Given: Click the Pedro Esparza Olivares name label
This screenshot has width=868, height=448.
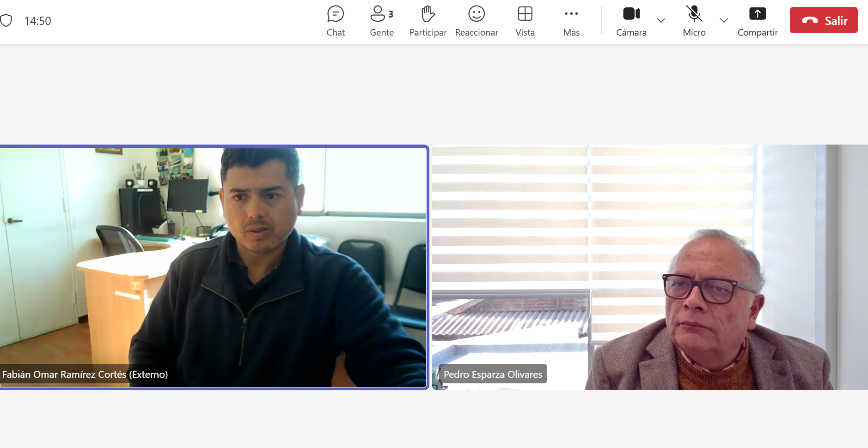Looking at the screenshot, I should tap(493, 374).
